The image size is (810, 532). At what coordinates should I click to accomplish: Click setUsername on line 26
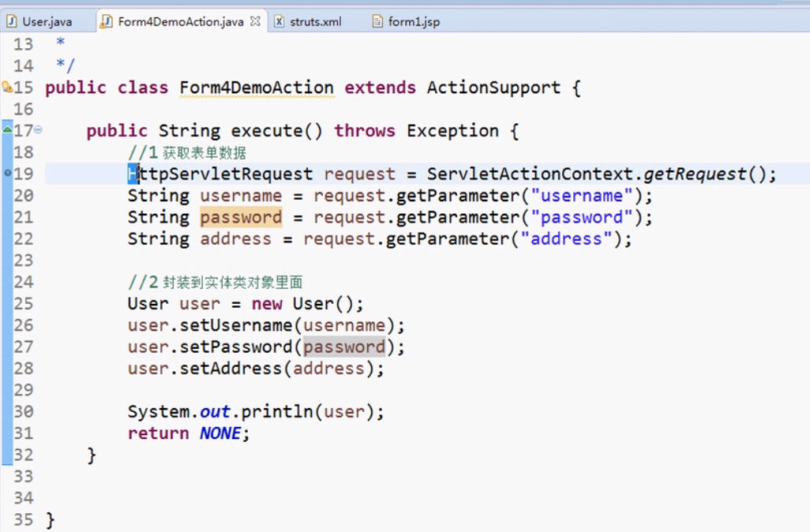click(235, 325)
